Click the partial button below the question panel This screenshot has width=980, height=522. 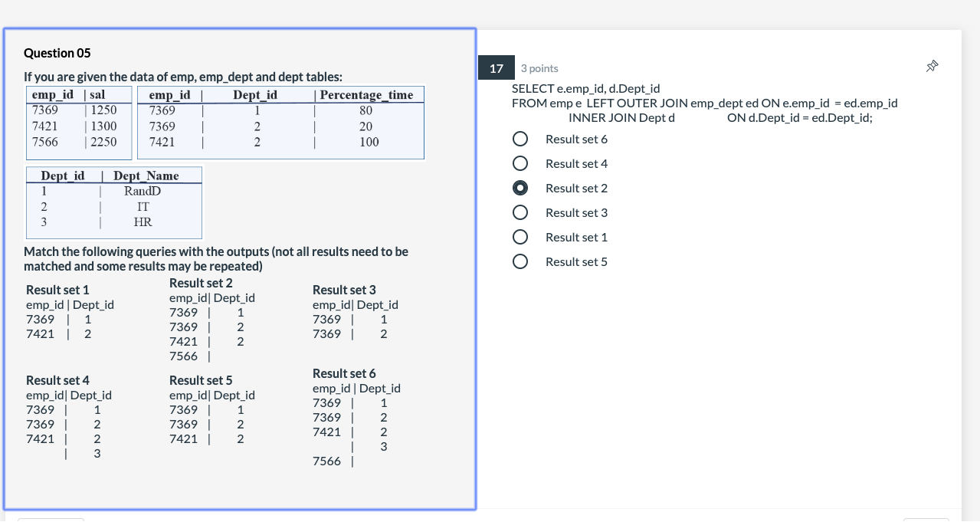[x=51, y=520]
